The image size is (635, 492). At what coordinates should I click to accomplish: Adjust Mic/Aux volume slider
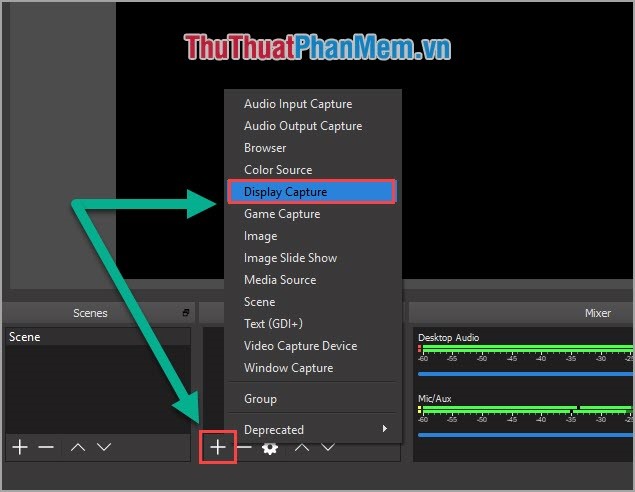526,435
